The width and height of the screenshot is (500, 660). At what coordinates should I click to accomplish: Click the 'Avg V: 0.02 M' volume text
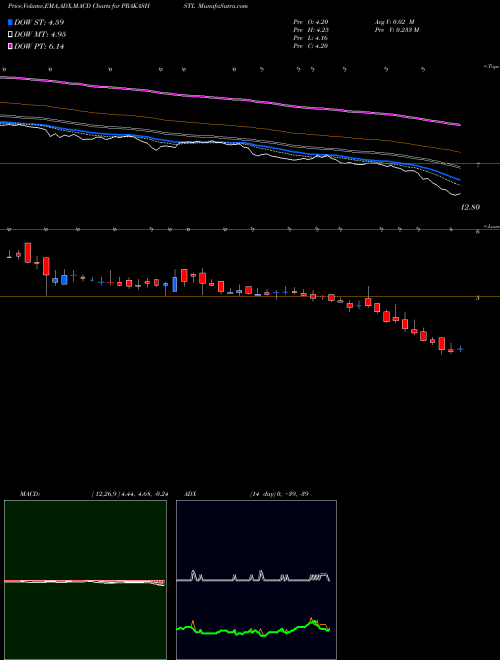point(395,22)
